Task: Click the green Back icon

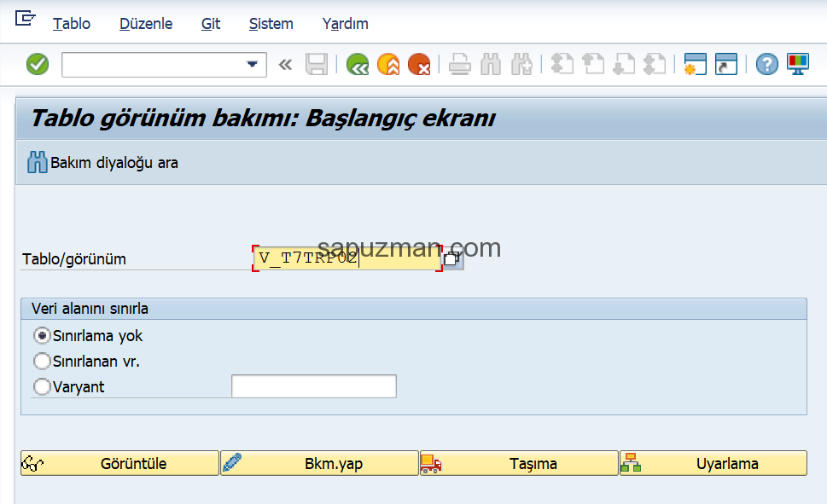Action: (358, 65)
